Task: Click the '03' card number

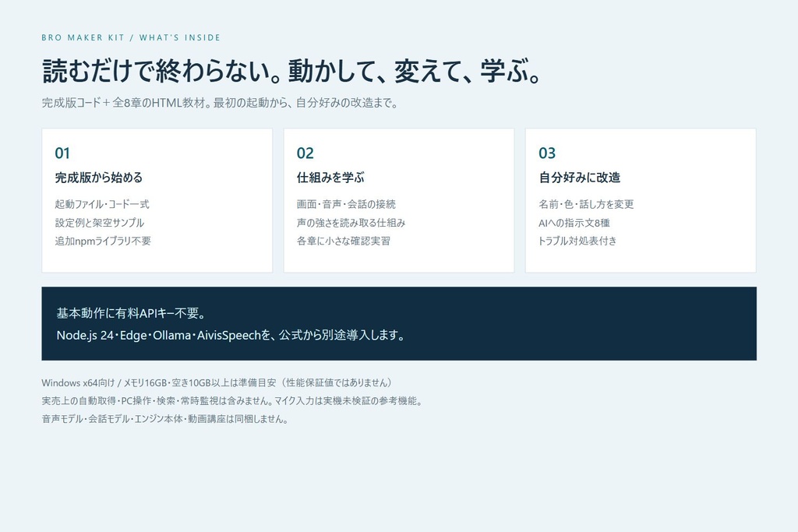Action: (547, 153)
